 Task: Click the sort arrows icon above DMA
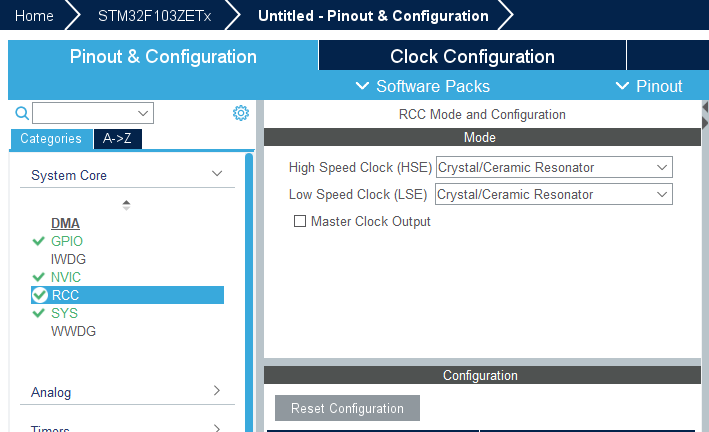coord(126,205)
